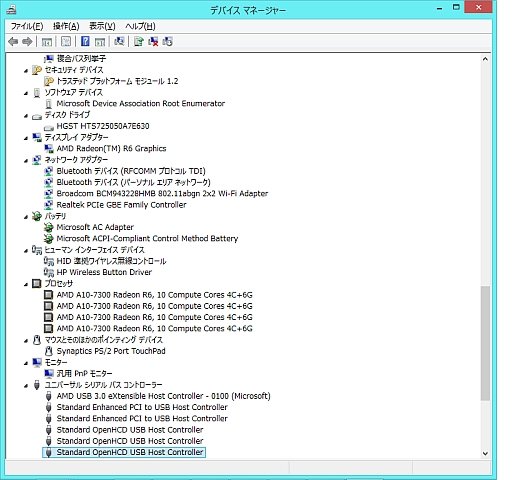512x480 pixels.
Task: Open the Help toolbar icon with question mark
Action: (85, 41)
